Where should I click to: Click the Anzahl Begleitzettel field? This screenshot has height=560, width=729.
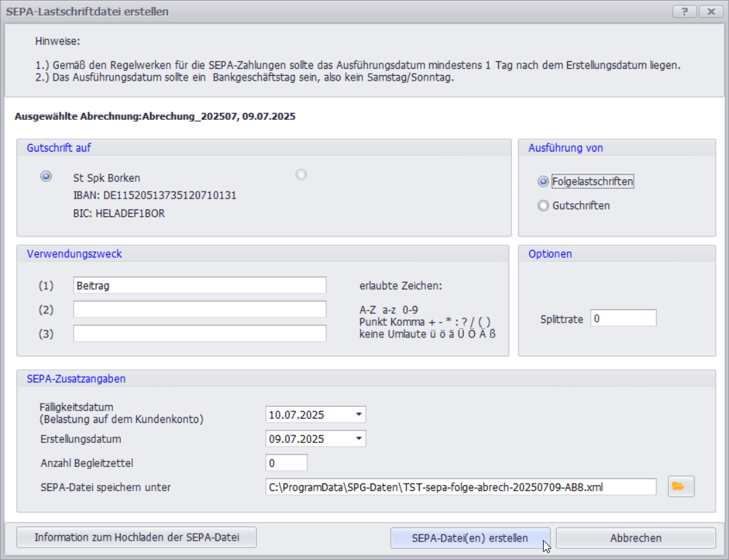286,463
